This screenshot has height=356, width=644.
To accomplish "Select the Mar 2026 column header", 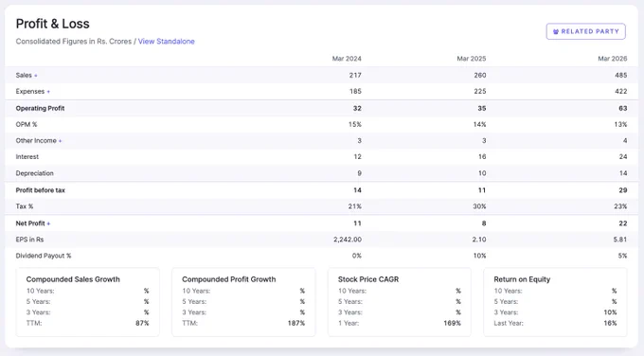I will pos(613,59).
